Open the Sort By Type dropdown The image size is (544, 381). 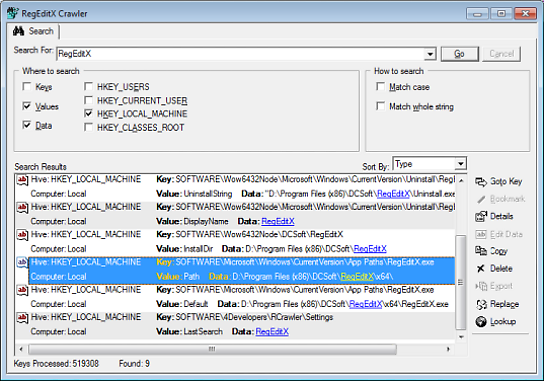pos(460,163)
